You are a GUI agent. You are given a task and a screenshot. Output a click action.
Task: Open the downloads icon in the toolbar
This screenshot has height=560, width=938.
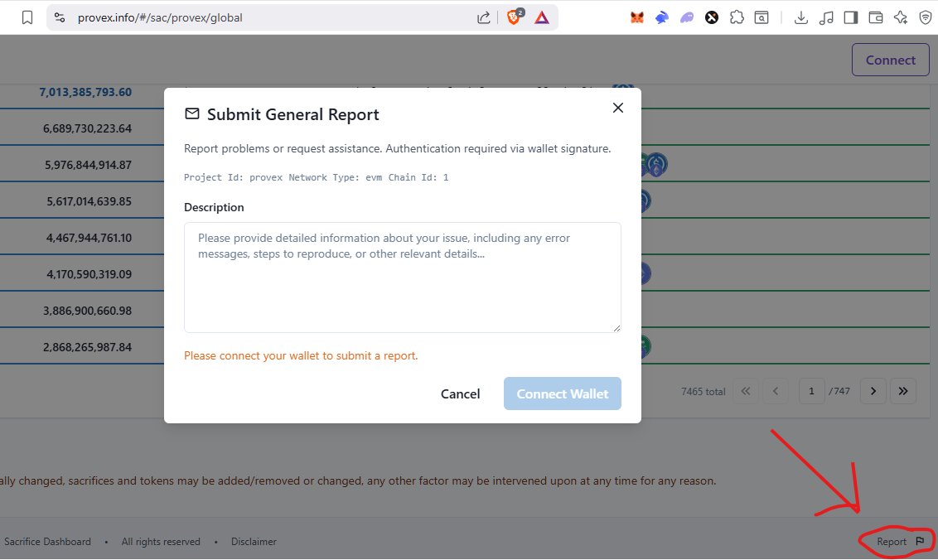[801, 17]
